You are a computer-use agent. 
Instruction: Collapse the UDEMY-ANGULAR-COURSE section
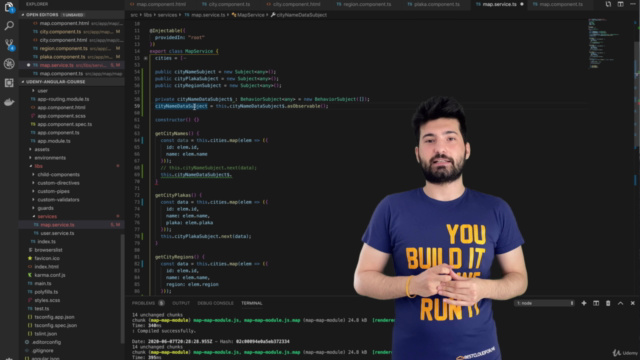click(71, 82)
